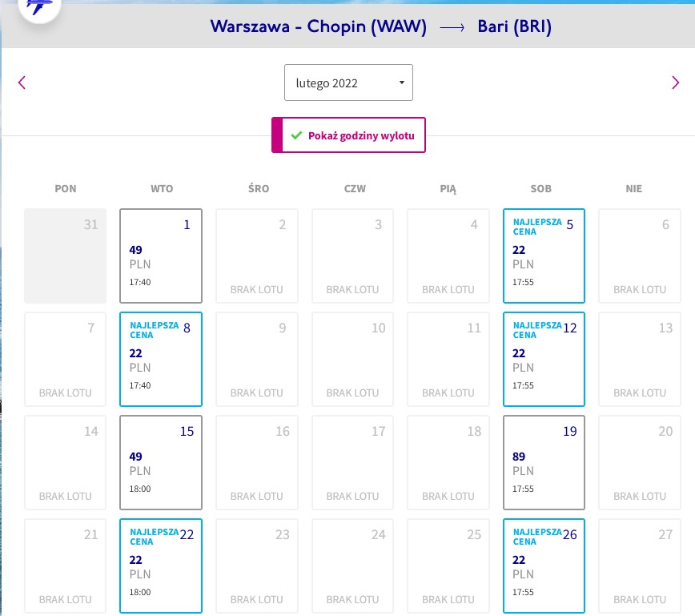Screen dimensions: 695x616
Task: Click the unavailable February 9 cell
Action: pos(257,359)
